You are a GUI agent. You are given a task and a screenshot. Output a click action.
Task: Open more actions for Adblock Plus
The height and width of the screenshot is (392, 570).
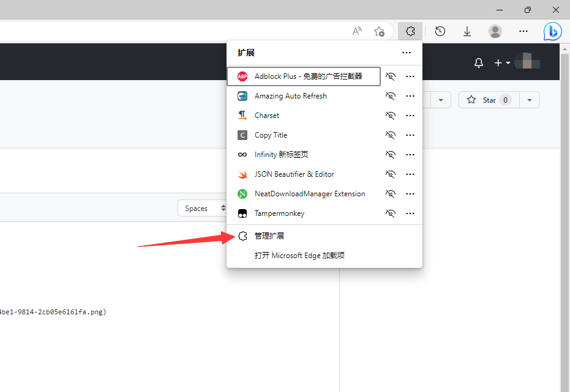click(x=410, y=76)
